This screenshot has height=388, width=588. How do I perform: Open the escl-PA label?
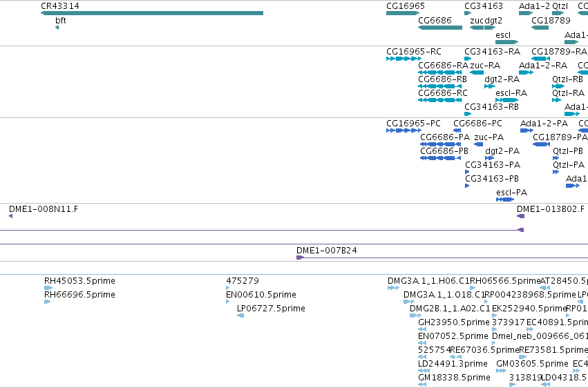(x=511, y=193)
